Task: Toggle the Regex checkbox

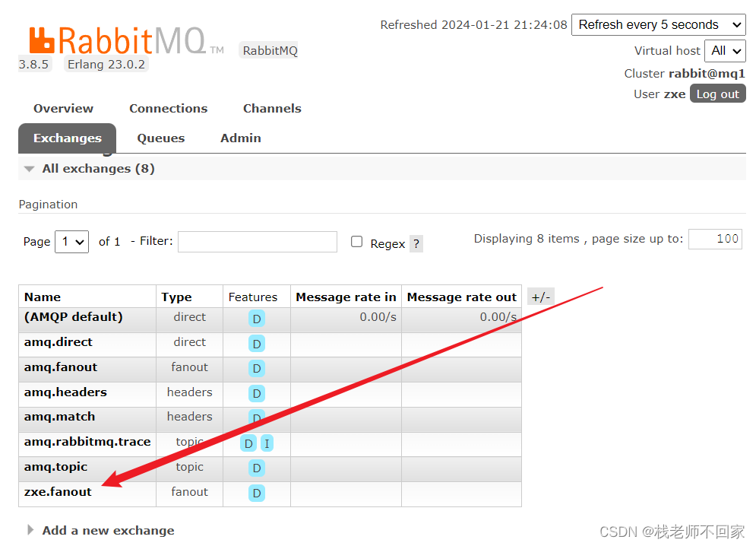Action: click(x=357, y=241)
